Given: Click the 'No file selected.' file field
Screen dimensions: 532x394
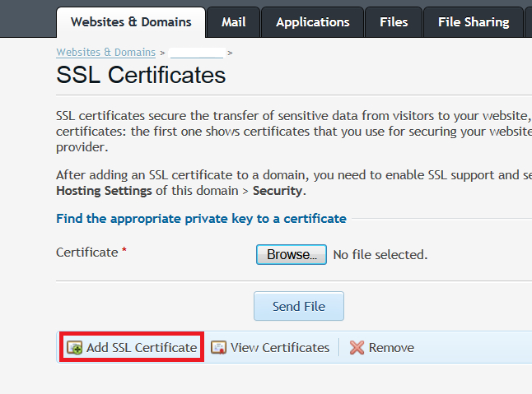Looking at the screenshot, I should coord(380,255).
